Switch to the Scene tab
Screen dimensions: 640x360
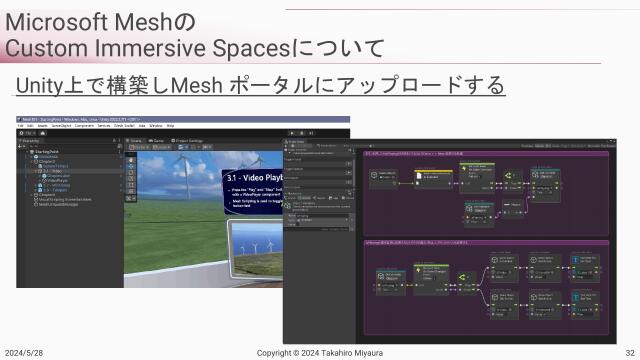[133, 140]
